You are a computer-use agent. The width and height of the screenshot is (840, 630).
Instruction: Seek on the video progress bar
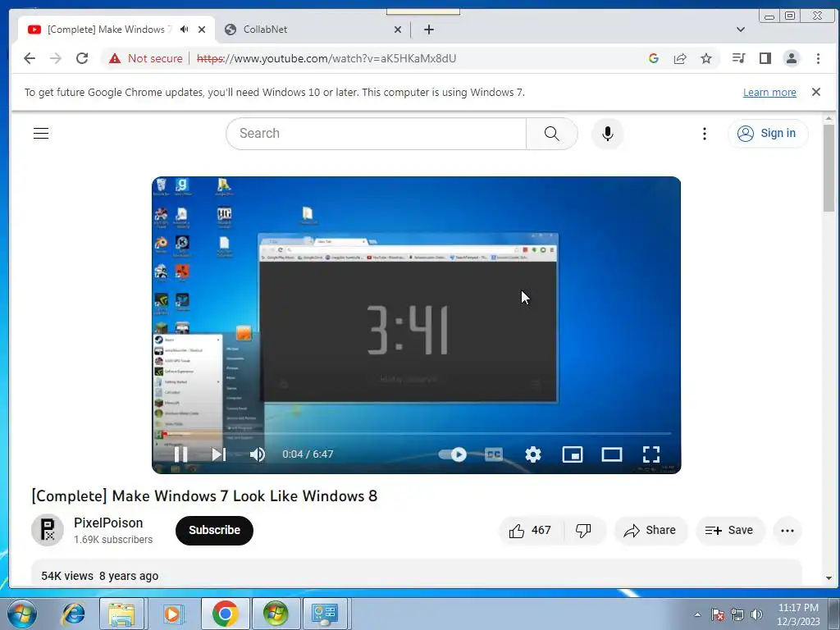click(416, 433)
